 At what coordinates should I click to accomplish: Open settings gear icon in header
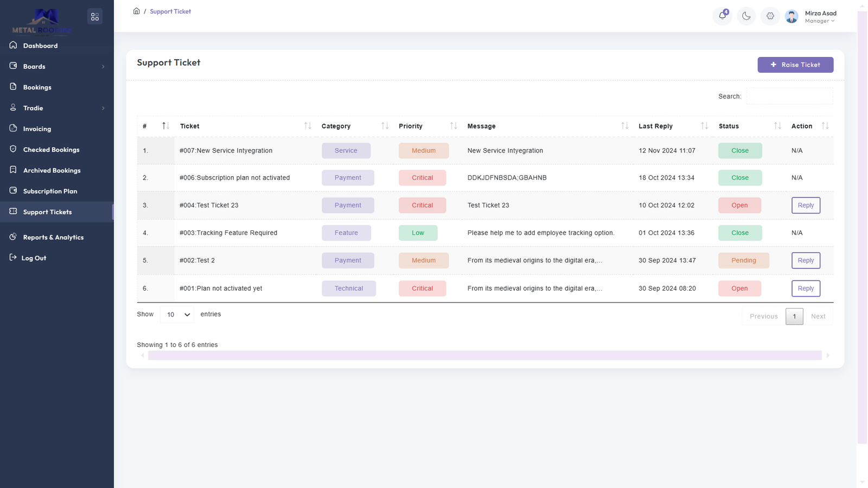[x=770, y=16]
